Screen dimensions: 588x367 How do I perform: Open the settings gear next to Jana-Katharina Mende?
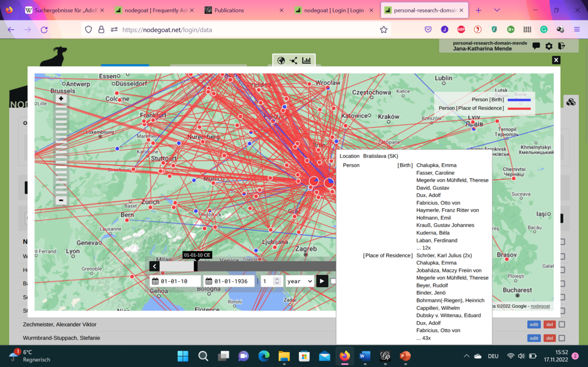tap(549, 46)
